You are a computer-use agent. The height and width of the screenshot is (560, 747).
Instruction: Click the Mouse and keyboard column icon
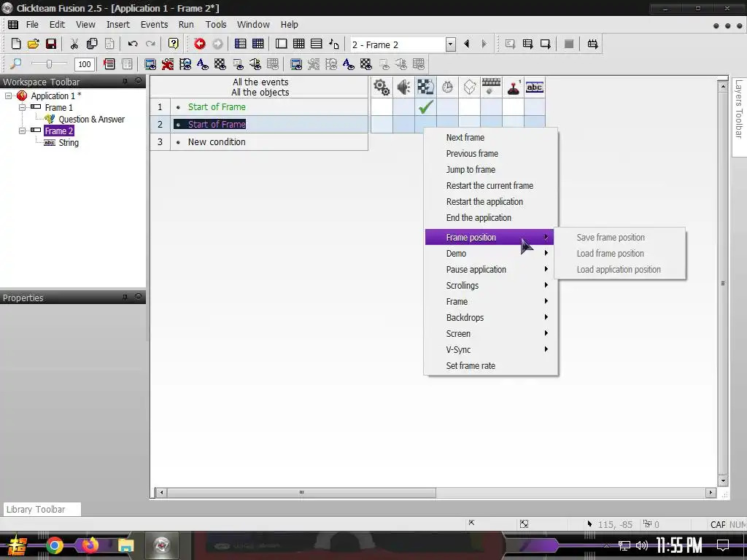[491, 87]
